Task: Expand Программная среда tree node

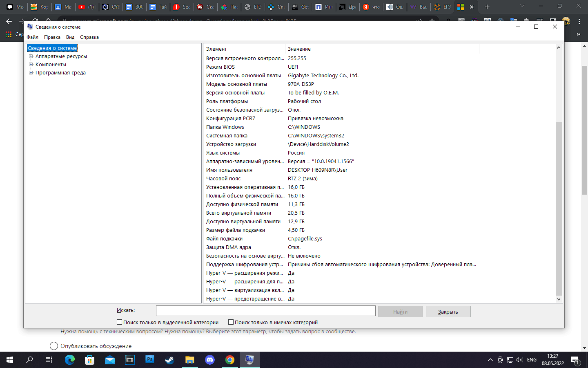Action: coord(31,73)
